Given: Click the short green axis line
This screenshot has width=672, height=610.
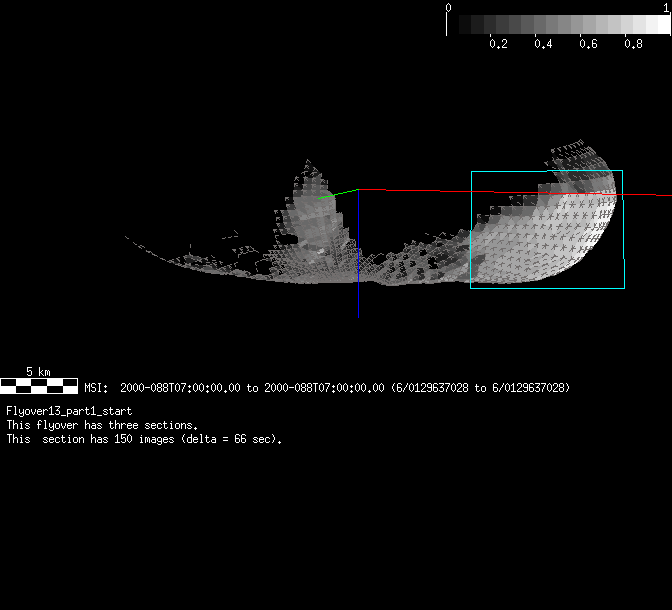Looking at the screenshot, I should (x=337, y=194).
